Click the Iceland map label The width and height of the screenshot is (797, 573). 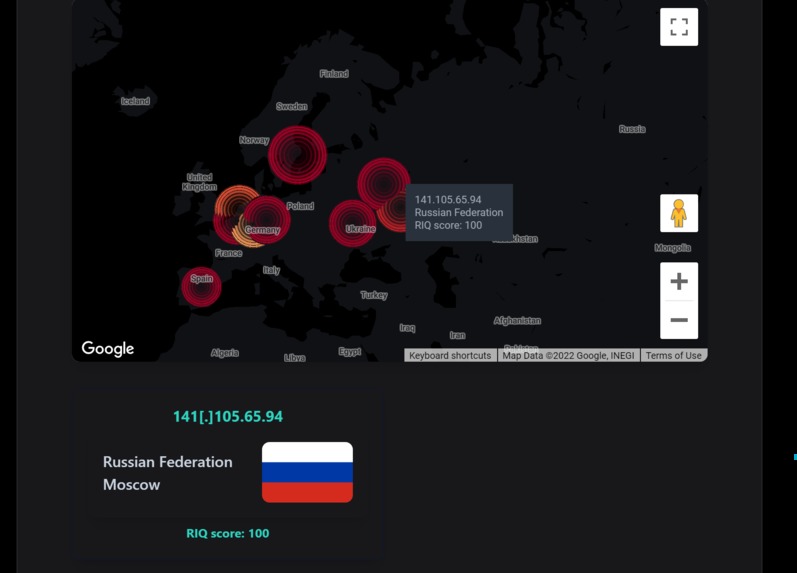[x=135, y=101]
